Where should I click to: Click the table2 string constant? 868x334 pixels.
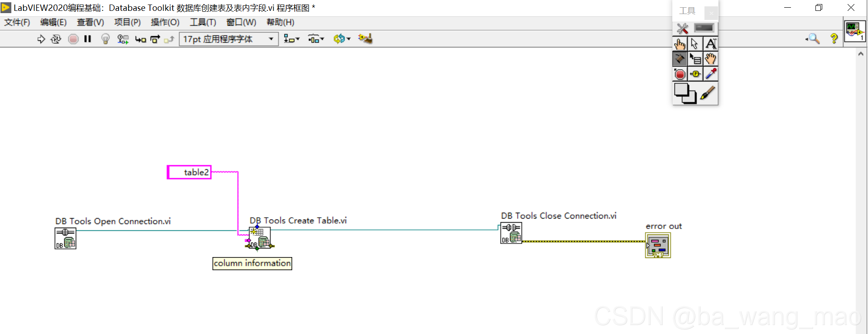[x=189, y=172]
